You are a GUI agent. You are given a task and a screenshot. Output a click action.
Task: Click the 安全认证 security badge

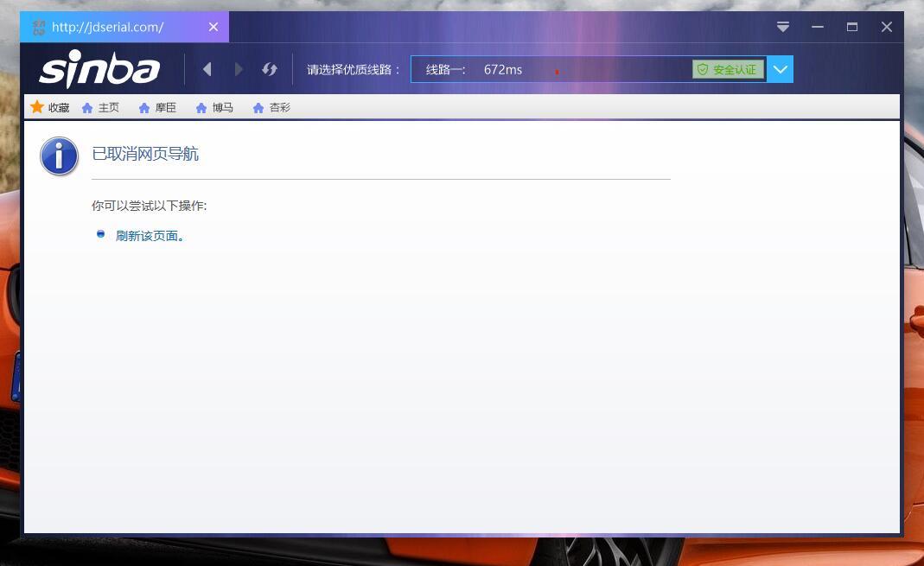point(728,69)
